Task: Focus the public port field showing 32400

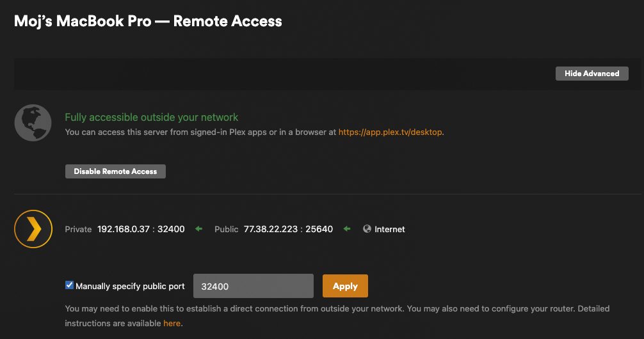Action: coord(254,286)
